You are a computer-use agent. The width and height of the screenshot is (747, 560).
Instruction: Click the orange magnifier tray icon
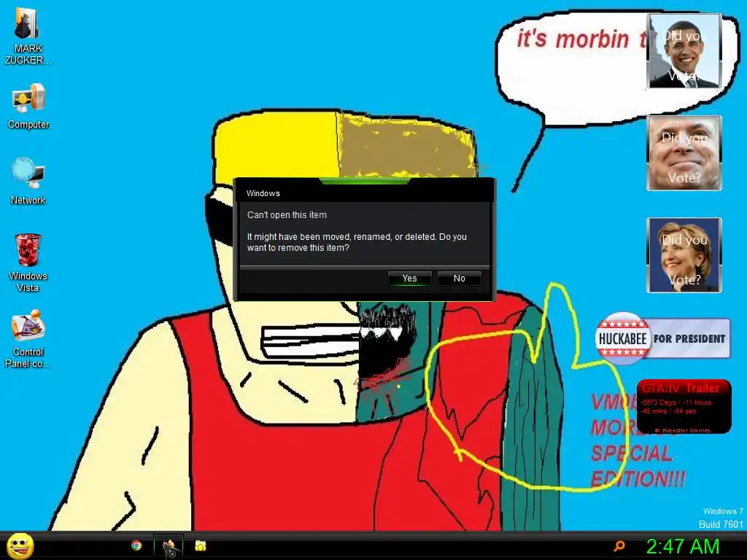pos(619,545)
